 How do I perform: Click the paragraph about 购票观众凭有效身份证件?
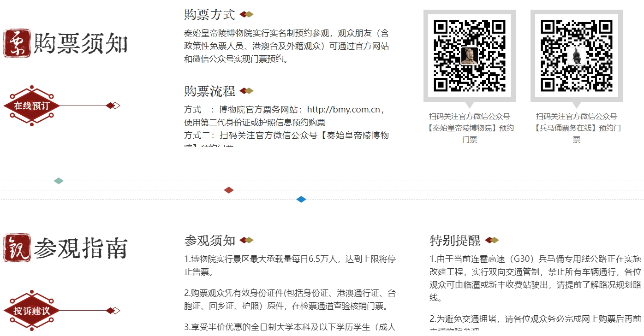tap(290, 300)
